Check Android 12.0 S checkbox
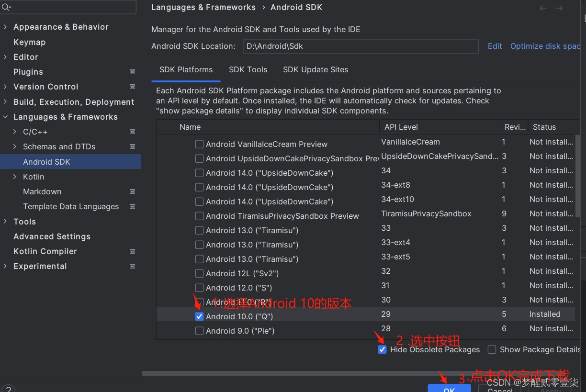586x392 pixels. (200, 288)
